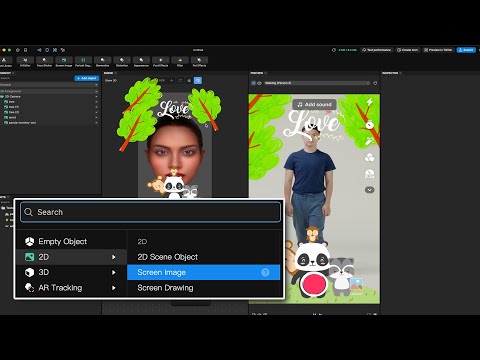Click the Filter toolbar icon
Image resolution: width=480 pixels, height=360 pixels.
pyautogui.click(x=180, y=60)
